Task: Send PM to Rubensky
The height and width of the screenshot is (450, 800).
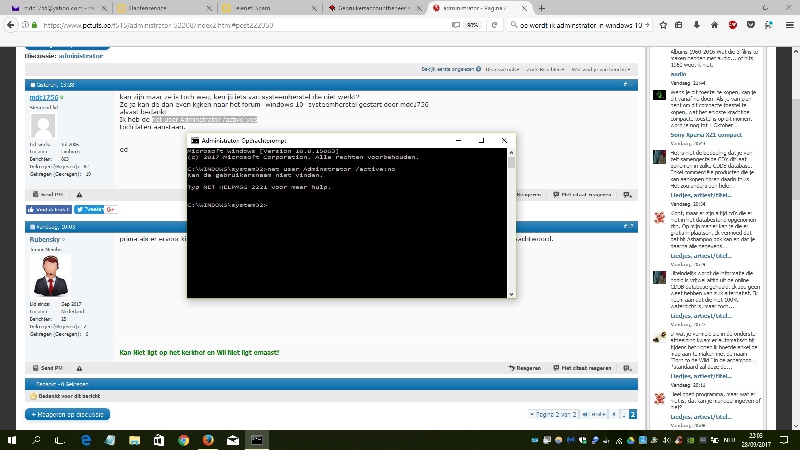Action: [47, 368]
